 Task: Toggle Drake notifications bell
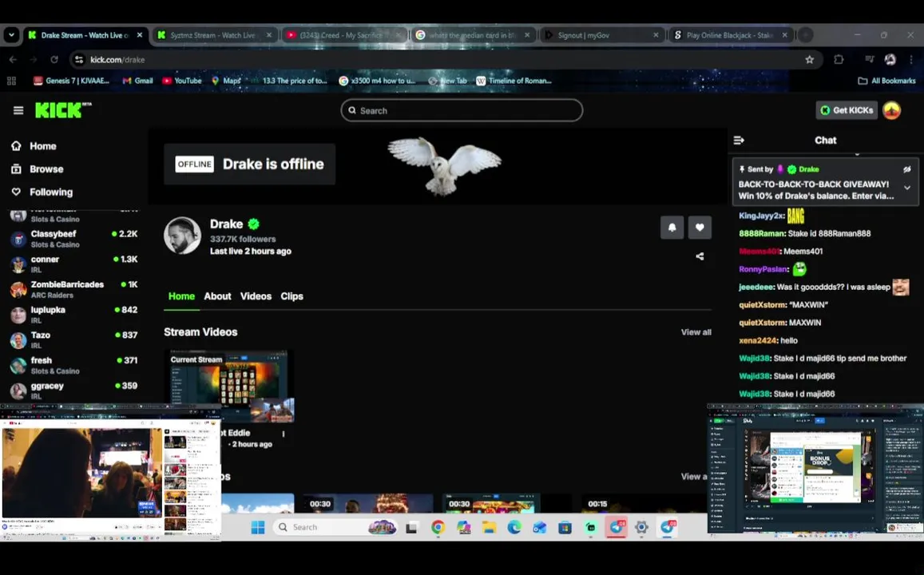coord(672,228)
